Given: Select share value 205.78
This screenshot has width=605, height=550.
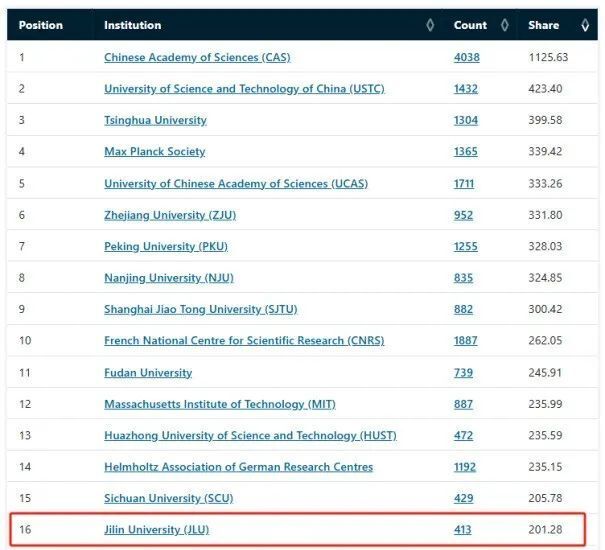Looking at the screenshot, I should 545,498.
